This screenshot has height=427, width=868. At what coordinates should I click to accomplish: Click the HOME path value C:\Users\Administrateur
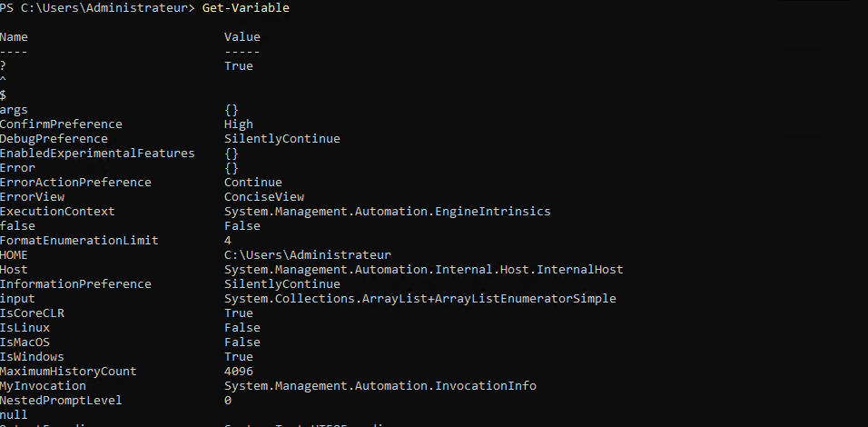307,255
